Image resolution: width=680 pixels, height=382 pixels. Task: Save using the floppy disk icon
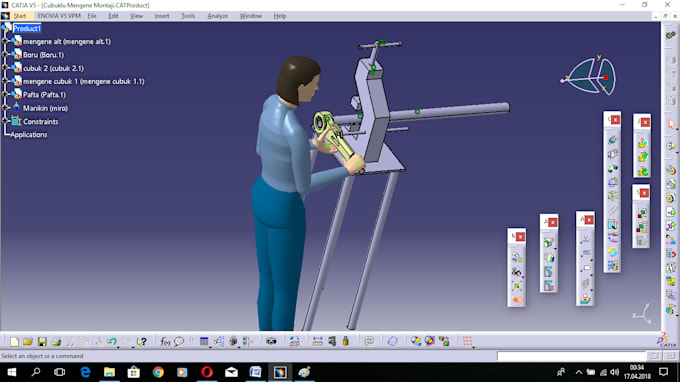click(42, 342)
